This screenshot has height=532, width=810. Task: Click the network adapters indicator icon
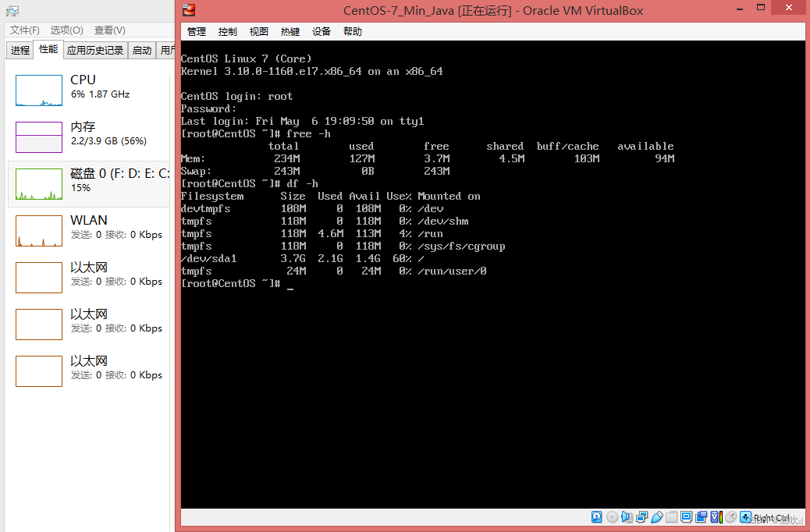pyautogui.click(x=642, y=517)
